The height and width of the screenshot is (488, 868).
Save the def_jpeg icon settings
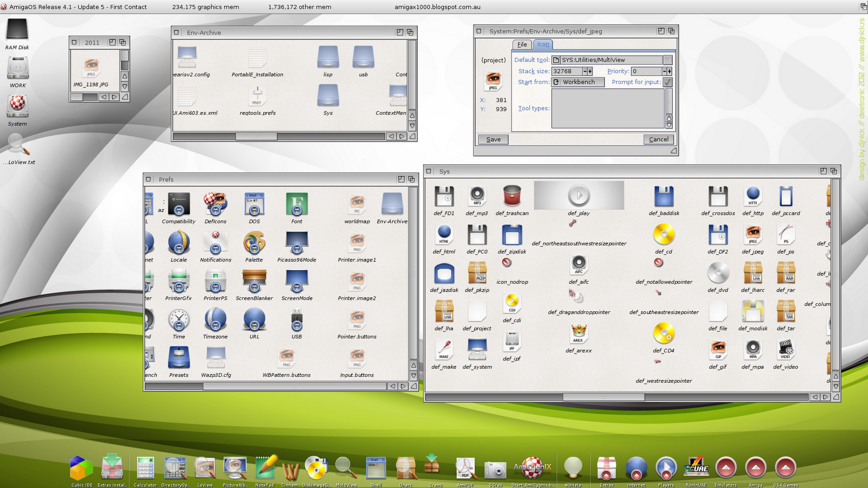point(494,139)
